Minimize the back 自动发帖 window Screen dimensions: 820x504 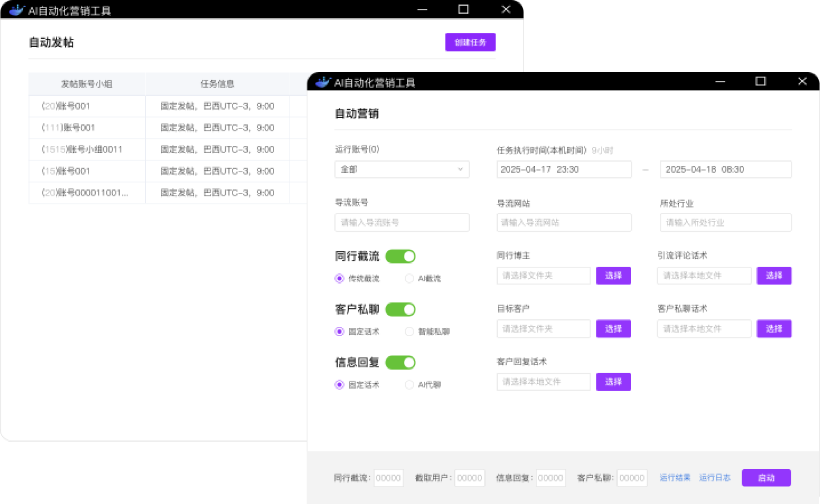(x=422, y=10)
